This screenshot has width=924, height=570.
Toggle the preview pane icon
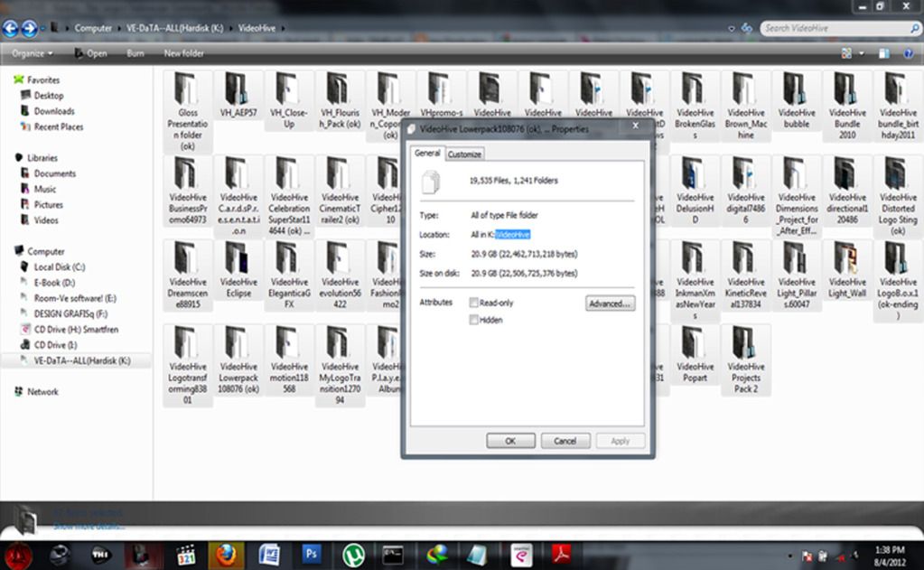[x=884, y=53]
